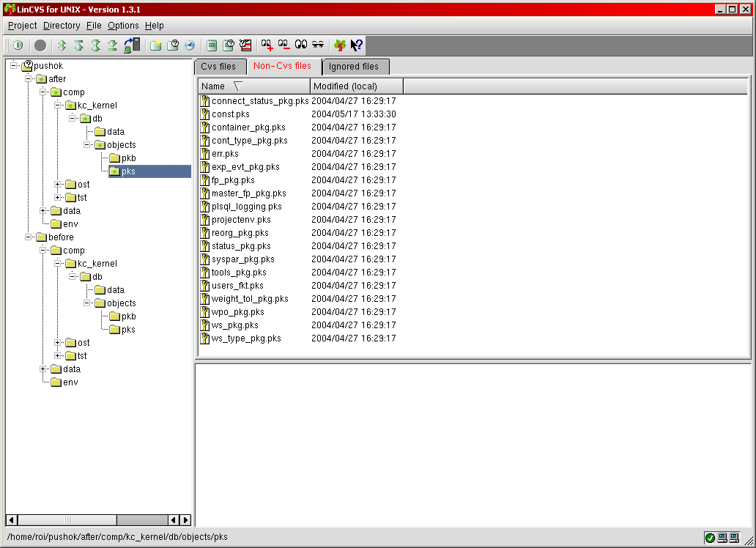The height and width of the screenshot is (548, 756).
Task: Open the Options menu
Action: click(123, 26)
